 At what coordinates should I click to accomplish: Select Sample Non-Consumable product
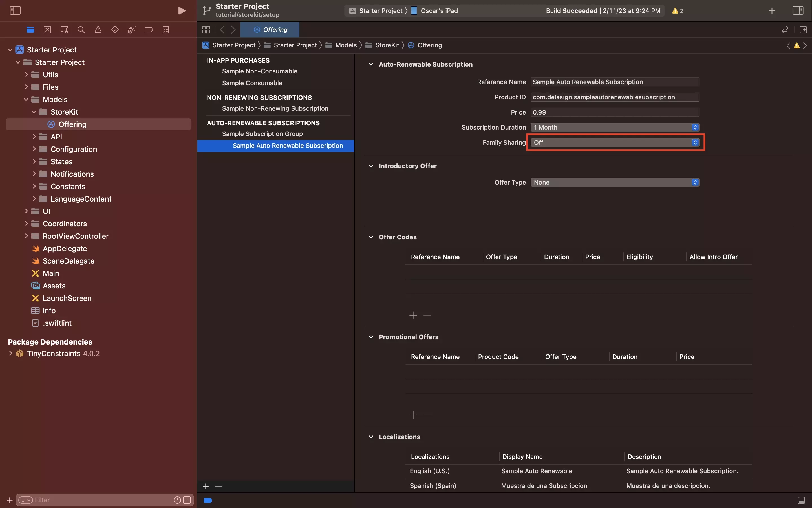coord(259,71)
